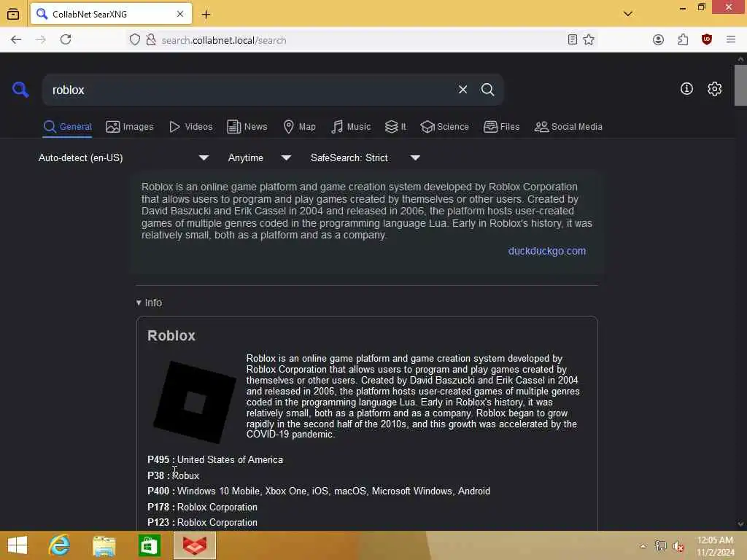Open the list all tabs chevron
The image size is (747, 560).
pos(628,14)
